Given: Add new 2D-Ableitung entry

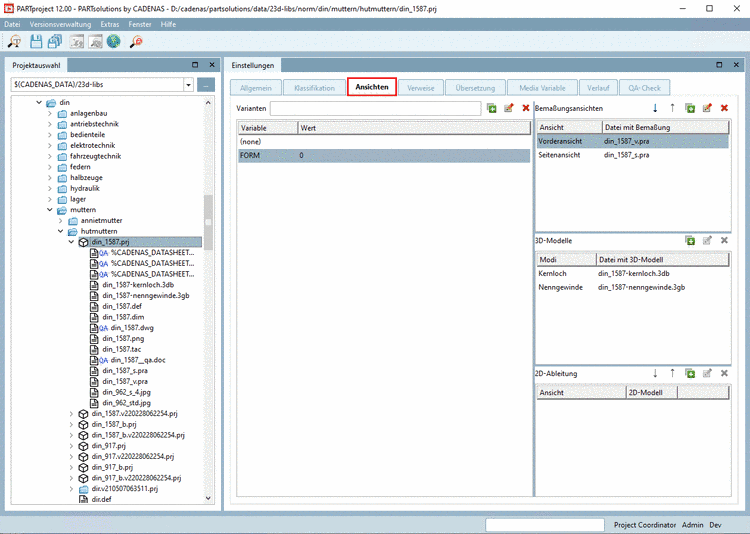Looking at the screenshot, I should point(690,373).
